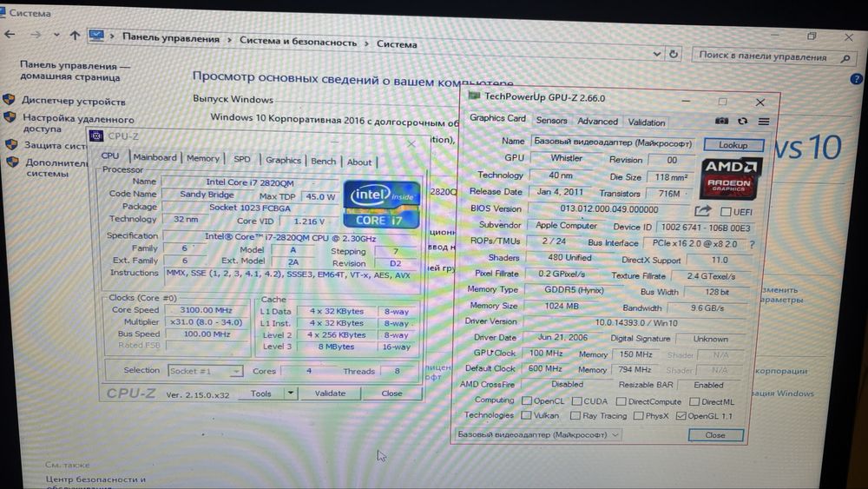
Task: Click the Close button in GPU-Z
Action: [714, 435]
